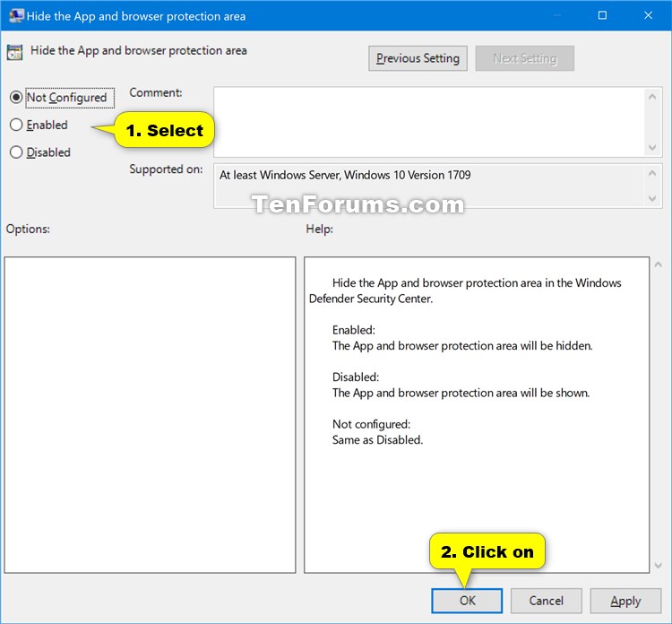Viewport: 672px width, 624px height.
Task: Click the help text 'The App and browser protection area will be hidden.'
Action: [x=462, y=346]
